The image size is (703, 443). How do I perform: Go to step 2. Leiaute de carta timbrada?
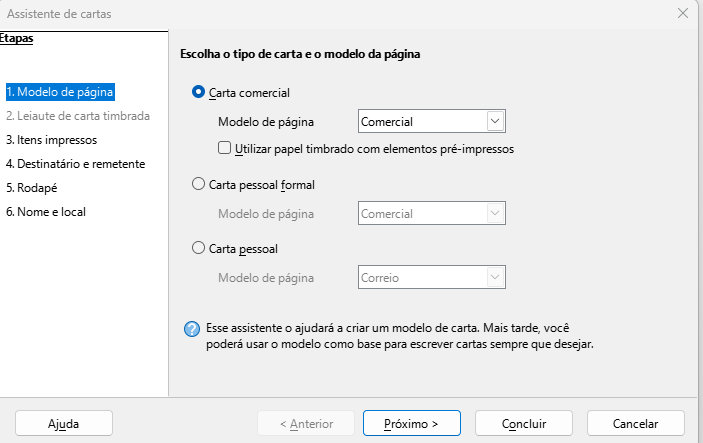[78, 116]
